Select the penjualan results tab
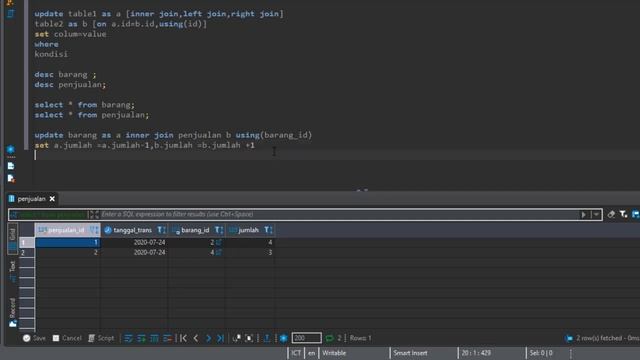The width and height of the screenshot is (640, 360). 31,199
